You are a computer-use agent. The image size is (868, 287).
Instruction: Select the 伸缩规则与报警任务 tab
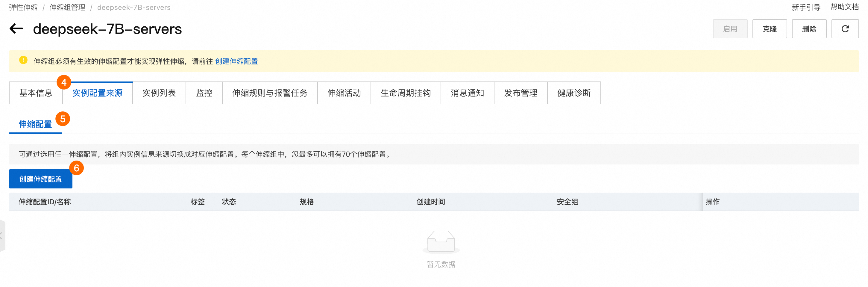pos(270,93)
